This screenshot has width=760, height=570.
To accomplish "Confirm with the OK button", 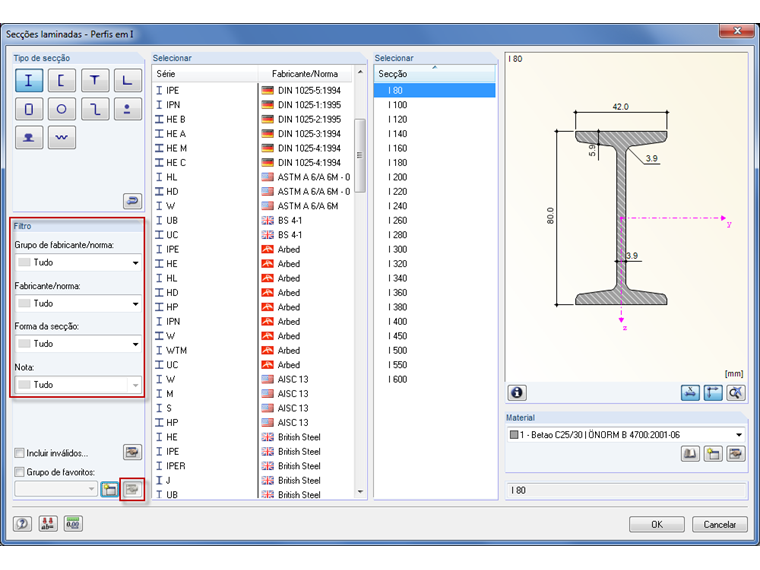I will pos(657,524).
